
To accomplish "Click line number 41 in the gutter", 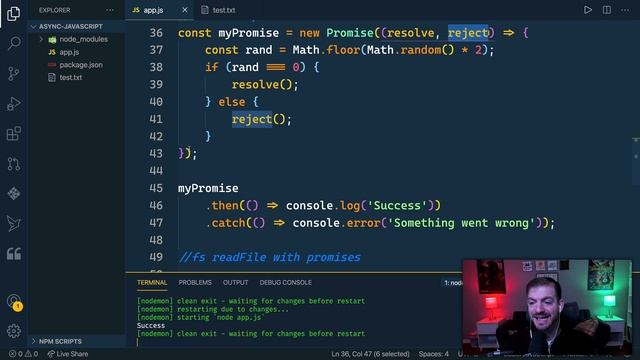I will click(156, 119).
